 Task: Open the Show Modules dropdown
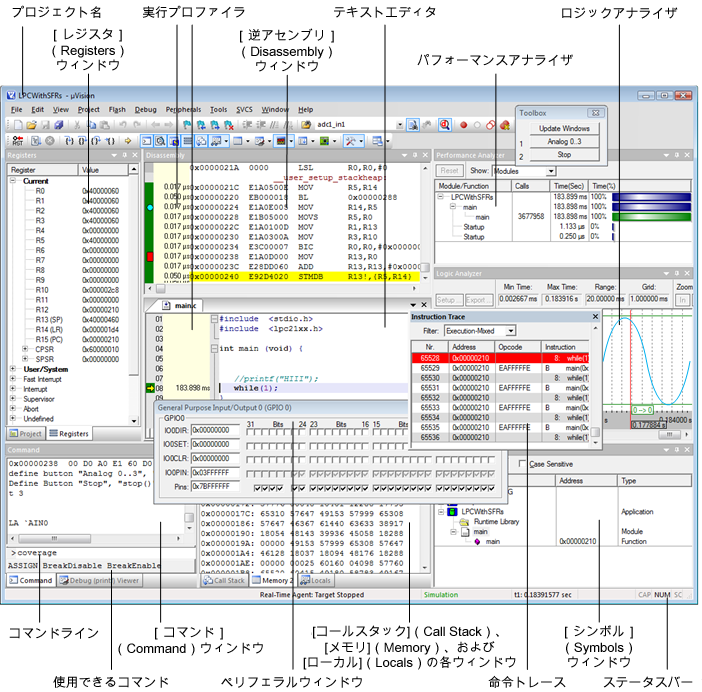pyautogui.click(x=551, y=171)
